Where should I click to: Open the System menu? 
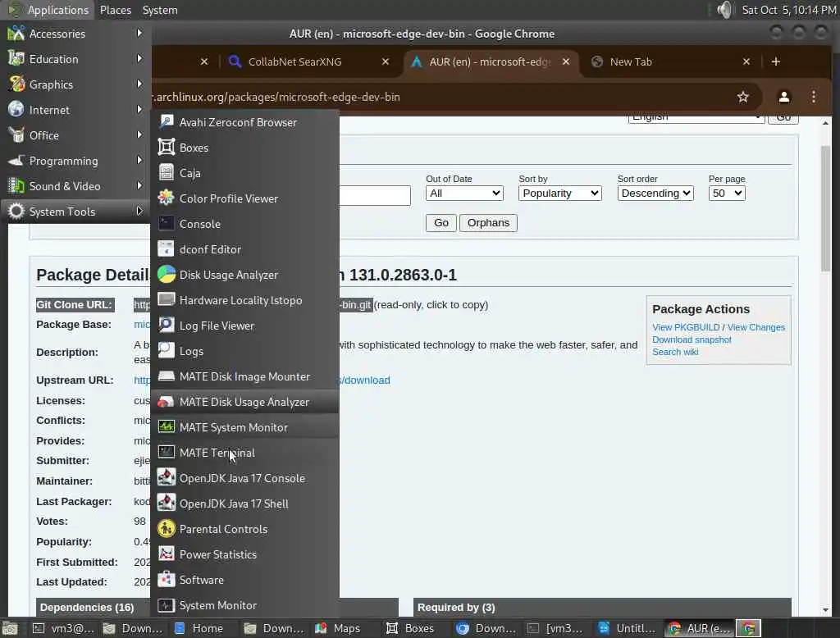(160, 10)
